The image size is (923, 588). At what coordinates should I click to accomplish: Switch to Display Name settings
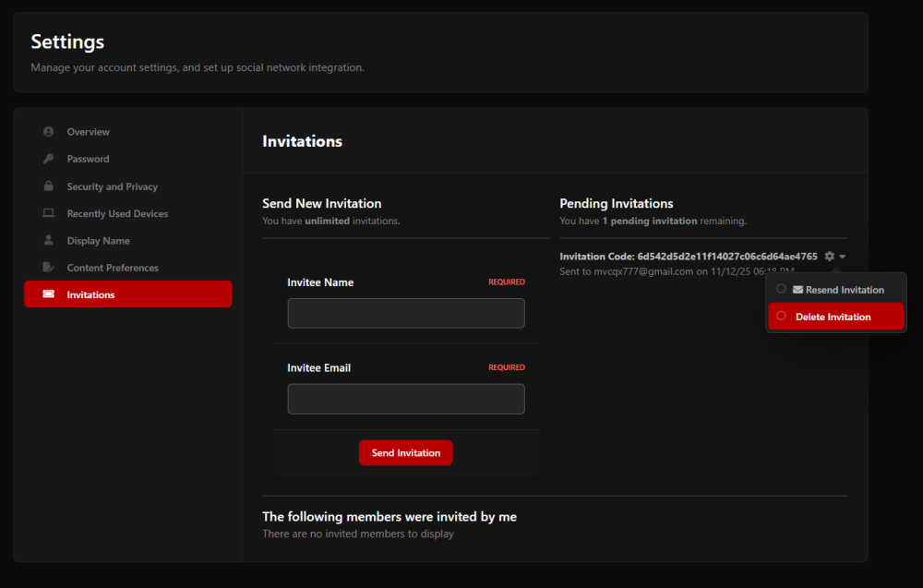tap(127, 240)
